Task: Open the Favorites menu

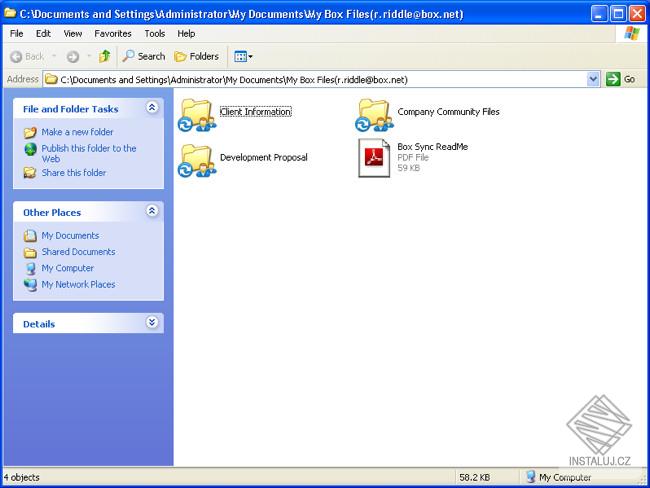Action: pos(113,34)
